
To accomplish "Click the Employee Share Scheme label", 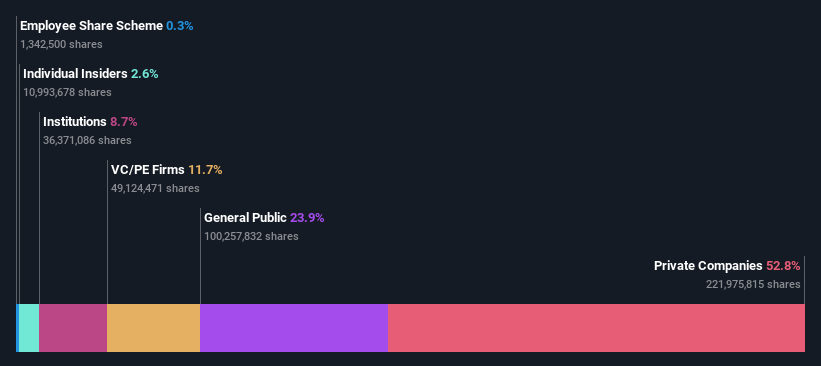I will pyautogui.click(x=92, y=26).
